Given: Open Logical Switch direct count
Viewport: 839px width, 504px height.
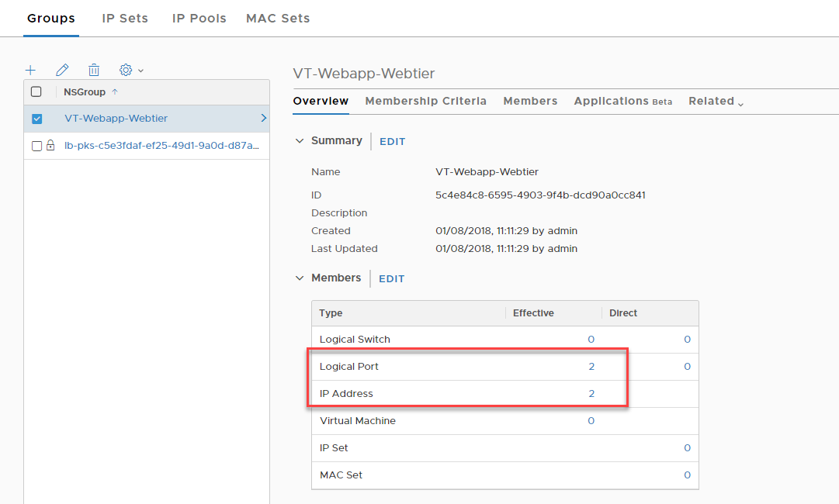Looking at the screenshot, I should point(687,340).
